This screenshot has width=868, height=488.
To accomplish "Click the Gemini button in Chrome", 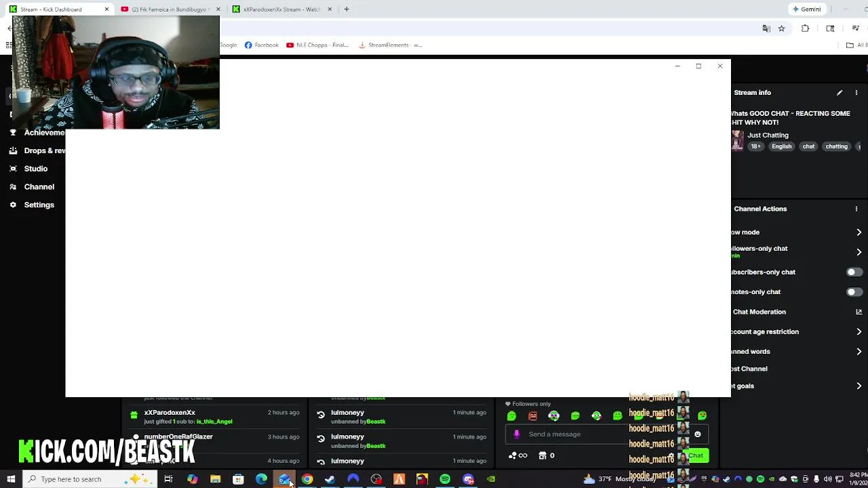I will pos(806,9).
